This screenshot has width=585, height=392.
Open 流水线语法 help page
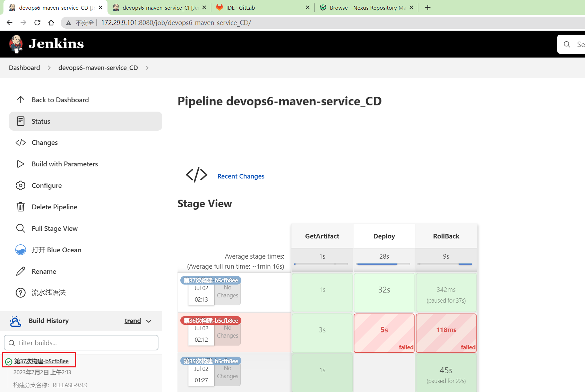pos(86,293)
